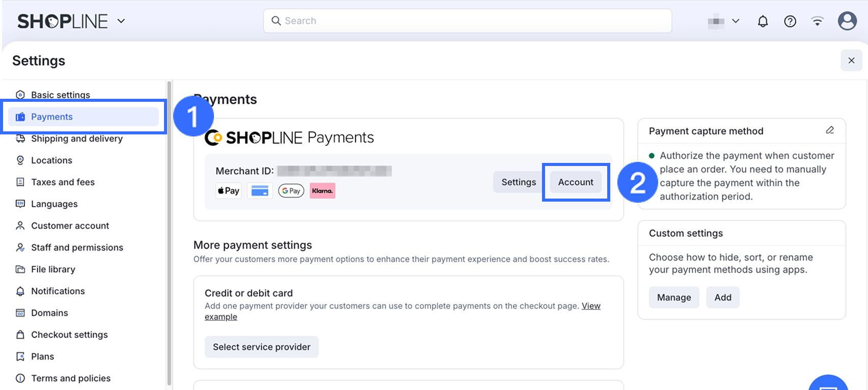Click the Wi-Fi signal icon
The image size is (868, 390).
tap(818, 21)
